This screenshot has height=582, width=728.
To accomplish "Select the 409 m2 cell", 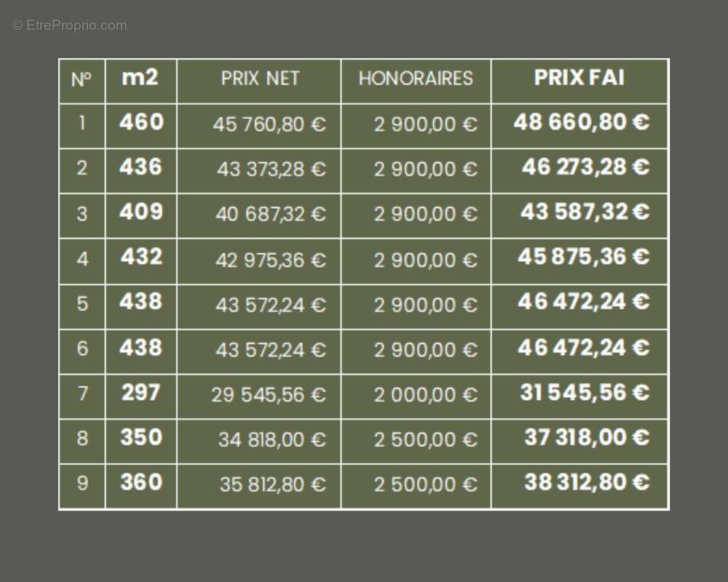I will (x=141, y=212).
